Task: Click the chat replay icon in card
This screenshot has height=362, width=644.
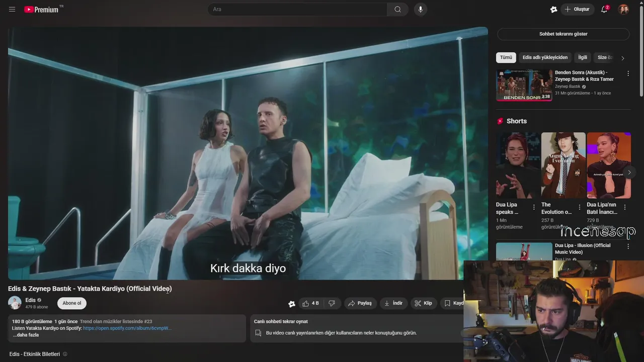Action: point(258,333)
